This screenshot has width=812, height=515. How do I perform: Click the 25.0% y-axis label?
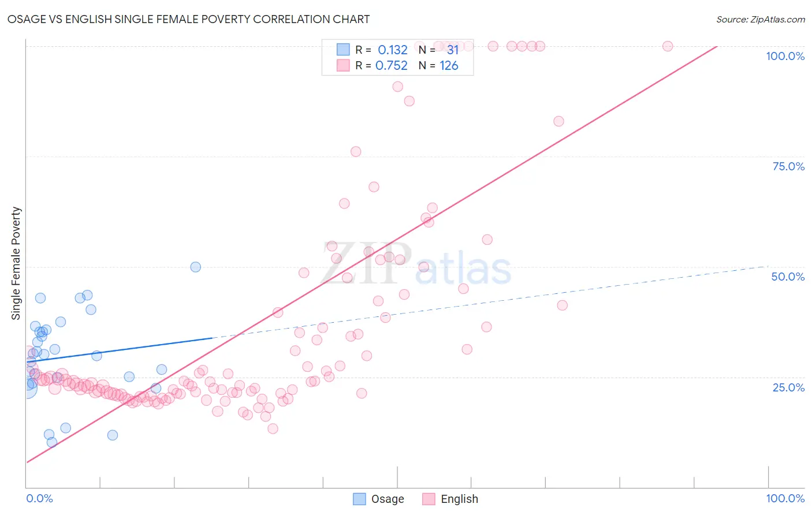(x=788, y=387)
